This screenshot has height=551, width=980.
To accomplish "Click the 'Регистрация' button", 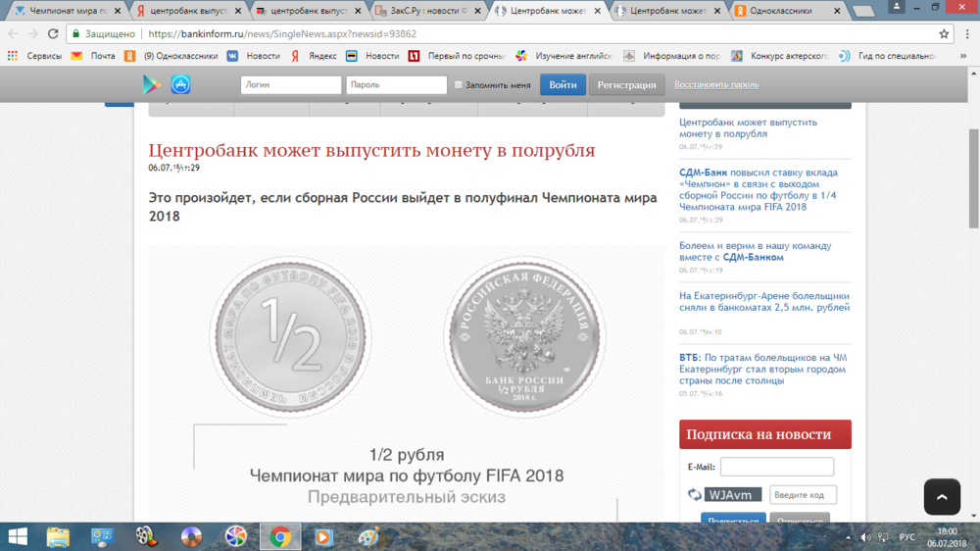I will [x=626, y=85].
